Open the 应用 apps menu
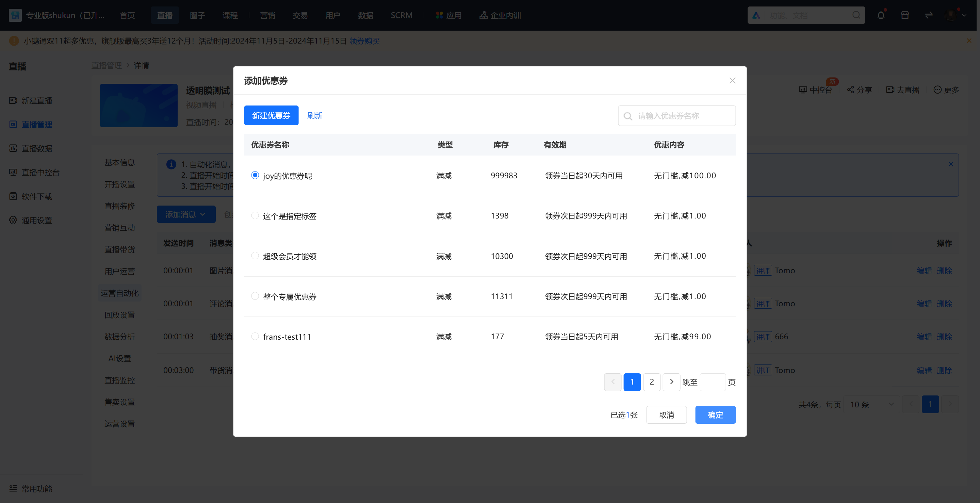 pos(448,15)
